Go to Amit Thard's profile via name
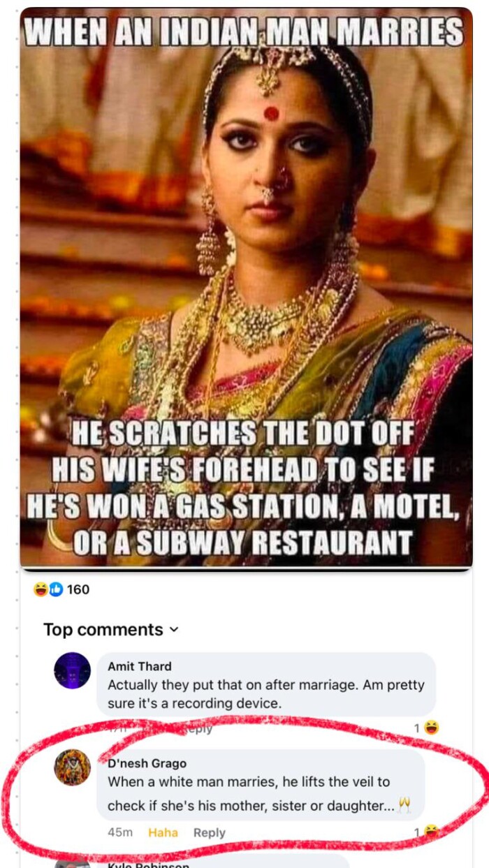The image size is (489, 868). (139, 666)
